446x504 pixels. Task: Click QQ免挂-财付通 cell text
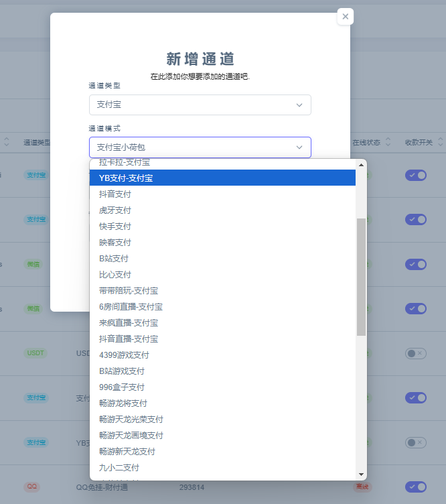tap(102, 487)
